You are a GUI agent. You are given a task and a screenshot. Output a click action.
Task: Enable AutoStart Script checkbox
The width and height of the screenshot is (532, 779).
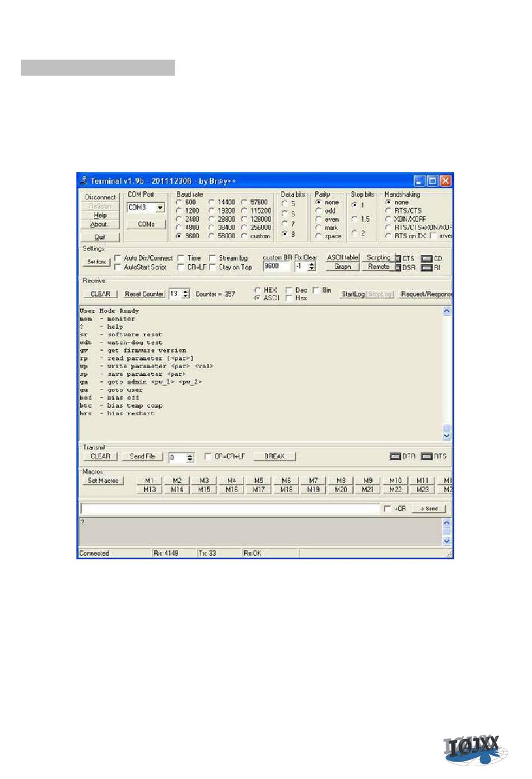pos(118,267)
